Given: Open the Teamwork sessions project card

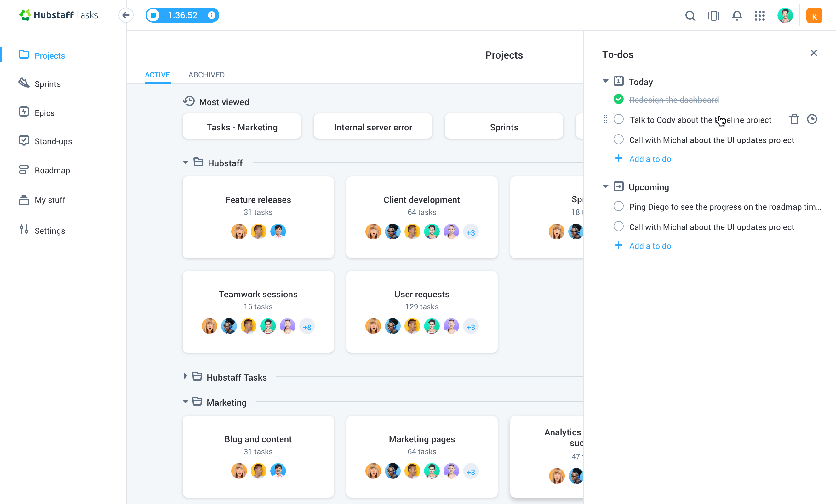Looking at the screenshot, I should click(x=258, y=312).
